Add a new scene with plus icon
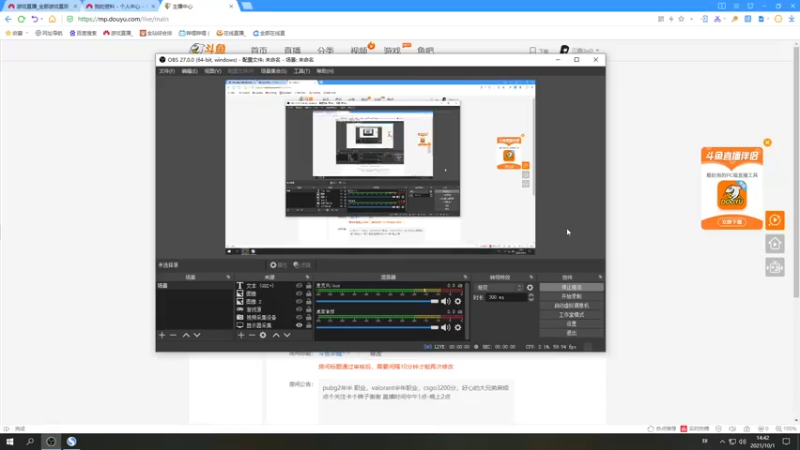The image size is (800, 450). coord(162,335)
